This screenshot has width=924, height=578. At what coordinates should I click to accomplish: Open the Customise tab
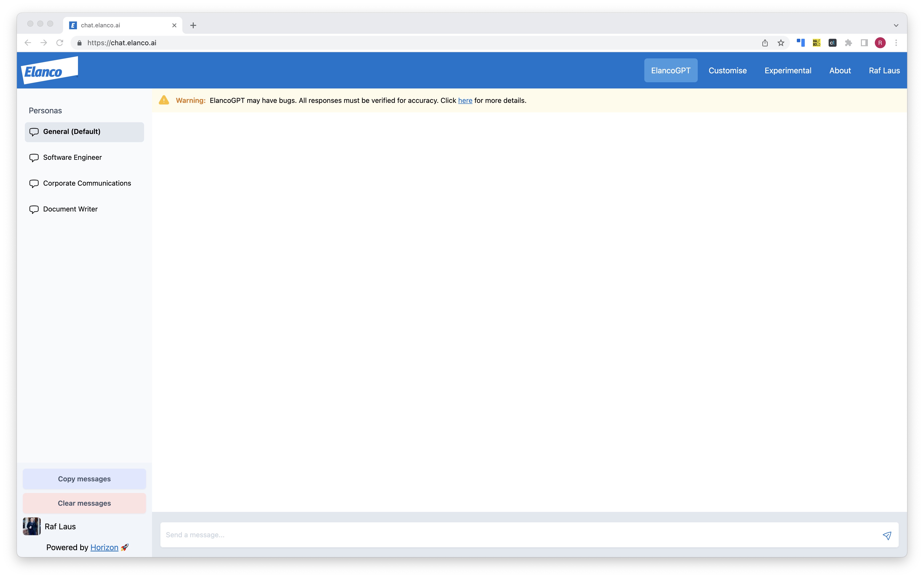(x=727, y=70)
